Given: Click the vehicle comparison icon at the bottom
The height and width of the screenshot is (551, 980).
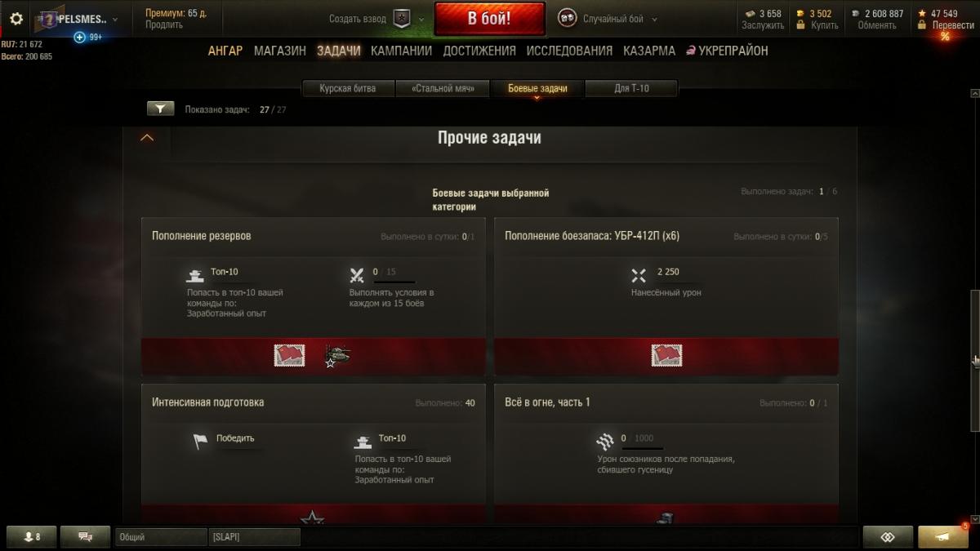Looking at the screenshot, I should pyautogui.click(x=889, y=537).
